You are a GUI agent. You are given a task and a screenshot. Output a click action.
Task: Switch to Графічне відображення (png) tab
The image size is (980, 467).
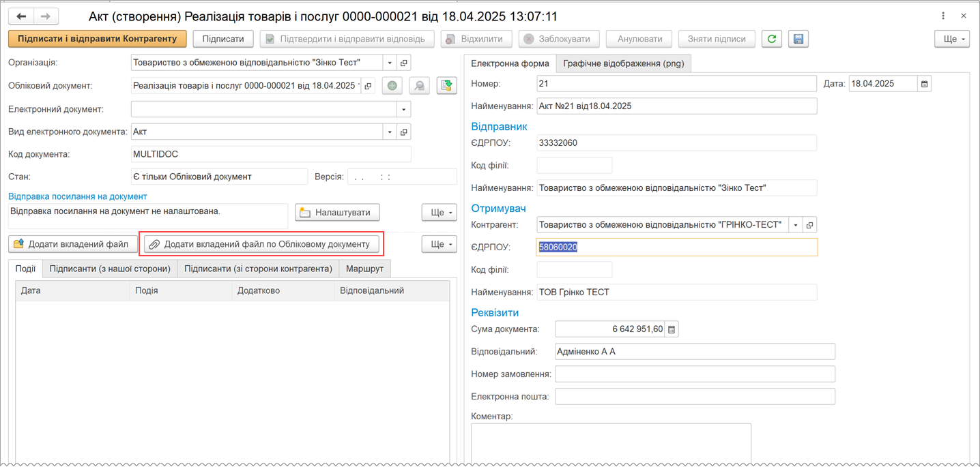[x=624, y=63]
